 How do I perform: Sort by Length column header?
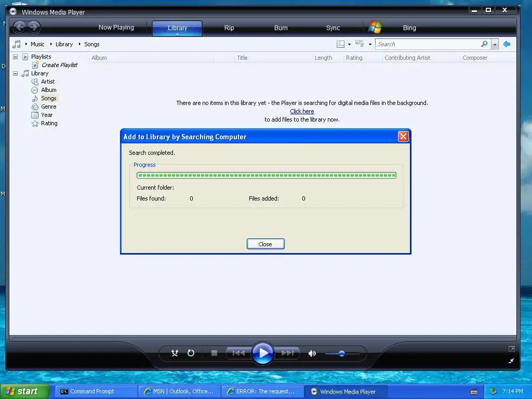[328, 58]
